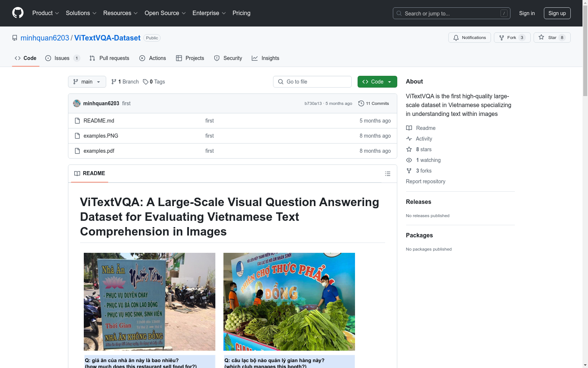Image resolution: width=588 pixels, height=368 pixels.
Task: Click the Public visibility badge
Action: 152,38
